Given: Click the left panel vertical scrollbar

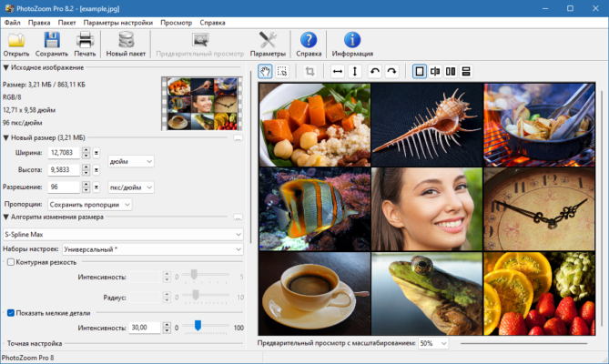Looking at the screenshot, I should pyautogui.click(x=251, y=156).
